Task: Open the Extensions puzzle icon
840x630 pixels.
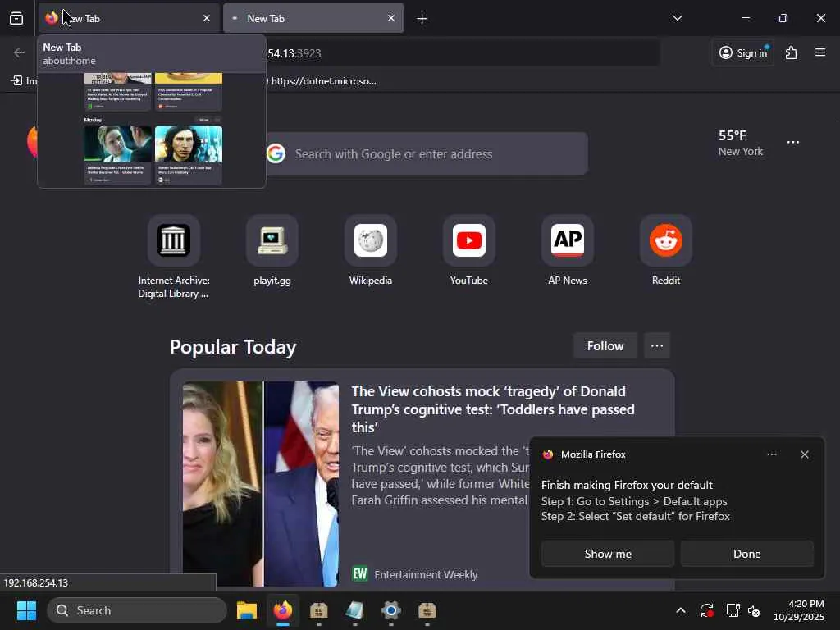Action: 792,52
